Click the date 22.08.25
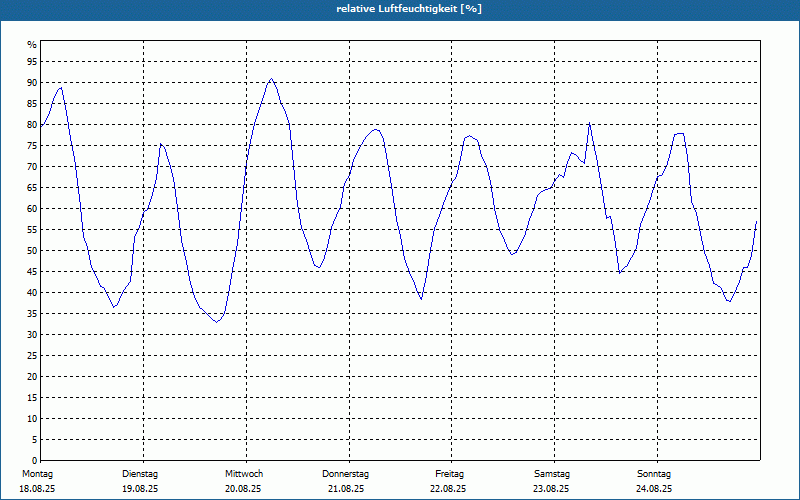Viewport: 800px width, 500px height. point(448,489)
